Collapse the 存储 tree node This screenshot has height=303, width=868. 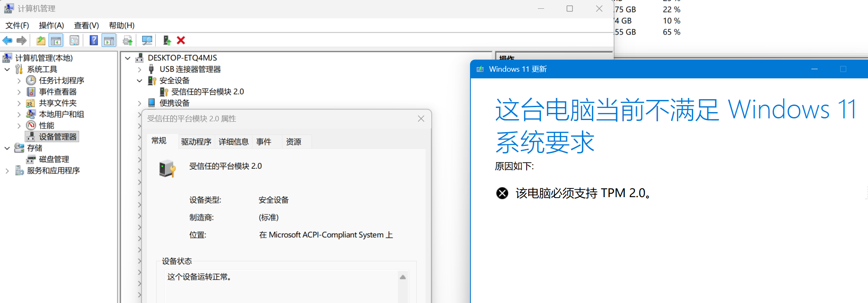(7, 148)
